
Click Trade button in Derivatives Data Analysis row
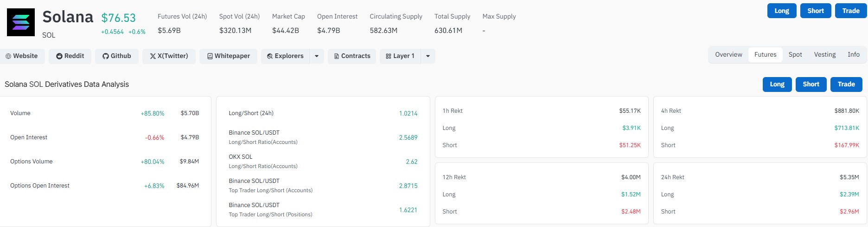point(846,84)
